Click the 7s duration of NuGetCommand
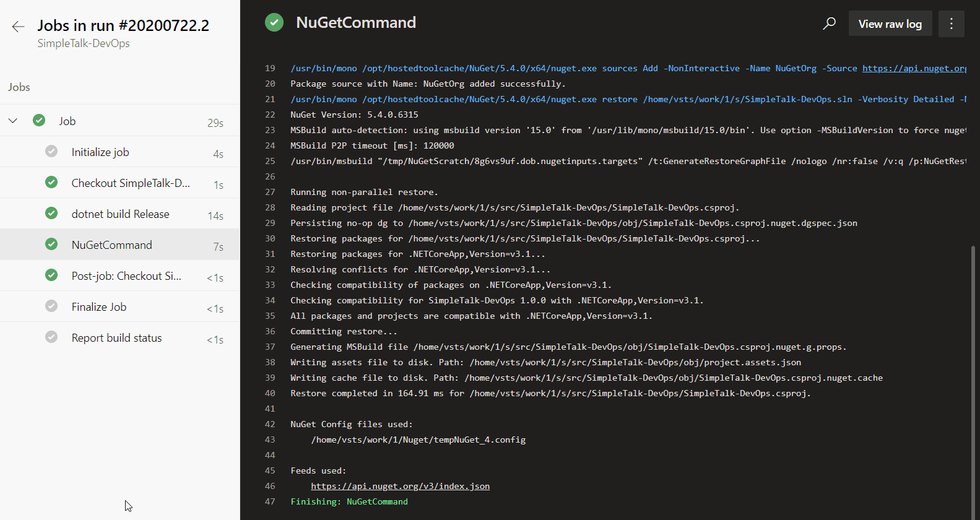Viewport: 980px width, 520px height. tap(219, 247)
